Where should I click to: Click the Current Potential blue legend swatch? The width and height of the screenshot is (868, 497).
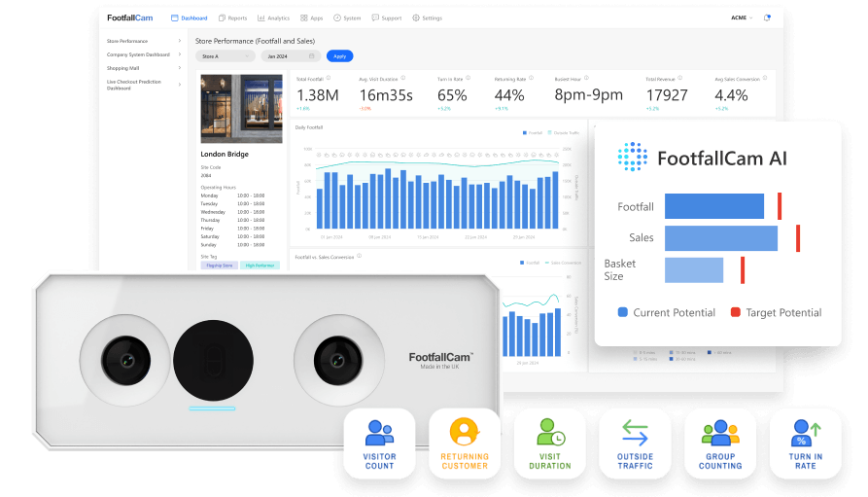coord(622,312)
